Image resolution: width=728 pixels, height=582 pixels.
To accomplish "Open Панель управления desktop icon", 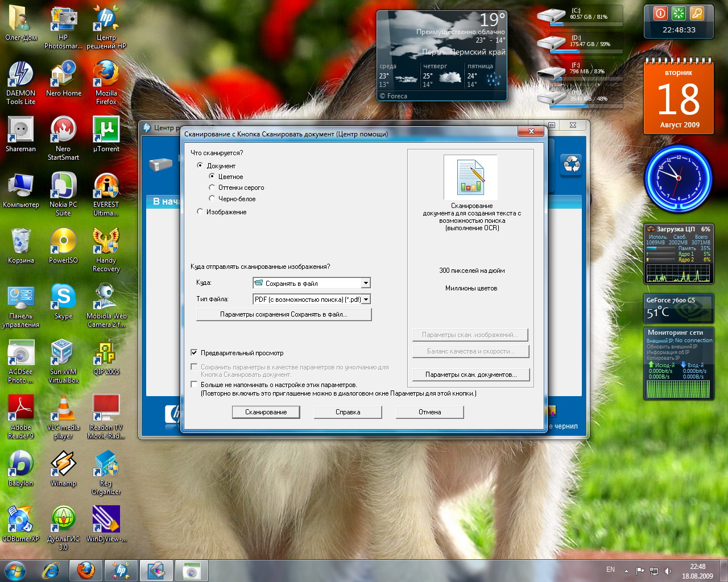I will tap(20, 306).
